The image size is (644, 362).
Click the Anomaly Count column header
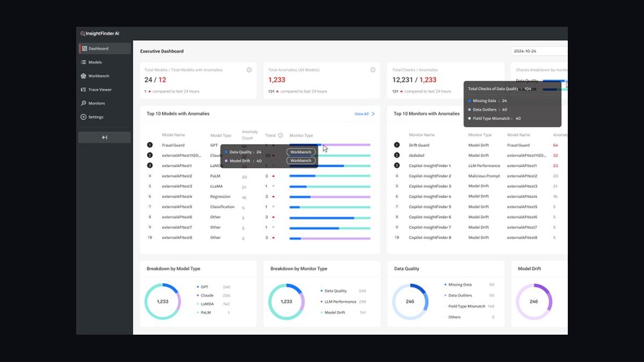coord(250,135)
